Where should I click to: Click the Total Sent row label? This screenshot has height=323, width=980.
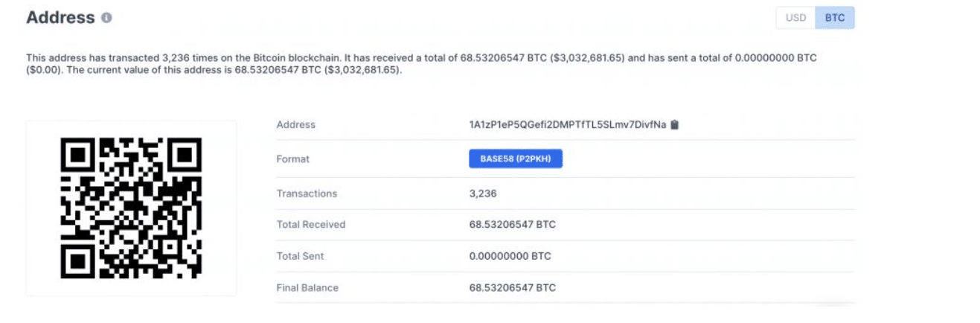click(x=301, y=256)
